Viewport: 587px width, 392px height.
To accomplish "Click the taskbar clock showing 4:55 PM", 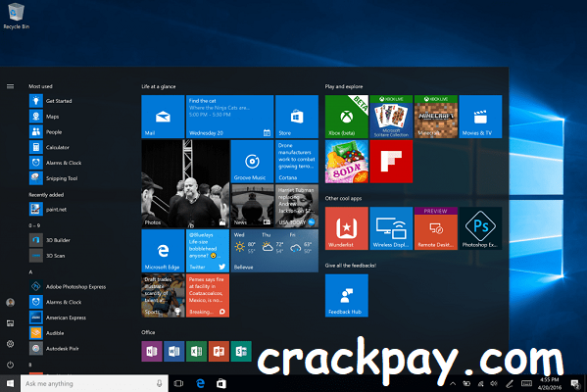I will pyautogui.click(x=550, y=383).
